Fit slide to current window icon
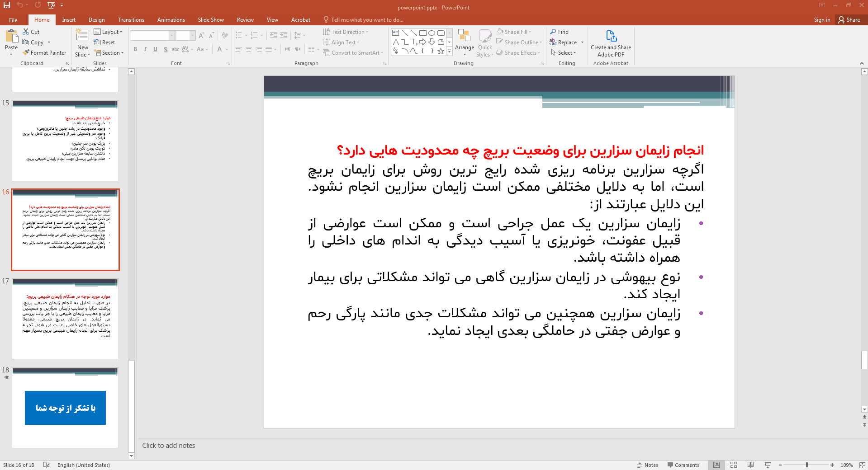The image size is (868, 470). 862,465
